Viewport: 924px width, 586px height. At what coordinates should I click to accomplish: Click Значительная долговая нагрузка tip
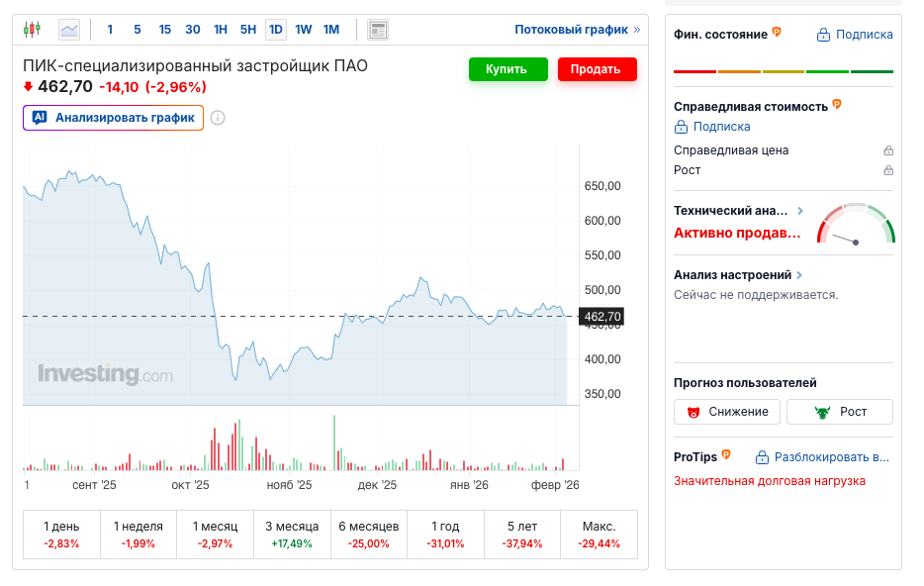[770, 481]
